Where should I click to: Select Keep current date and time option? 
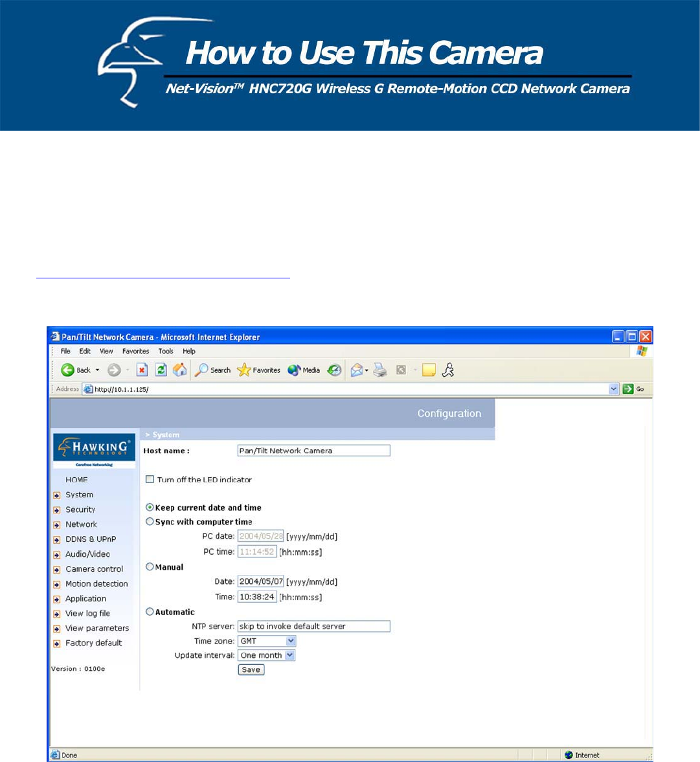[x=150, y=508]
